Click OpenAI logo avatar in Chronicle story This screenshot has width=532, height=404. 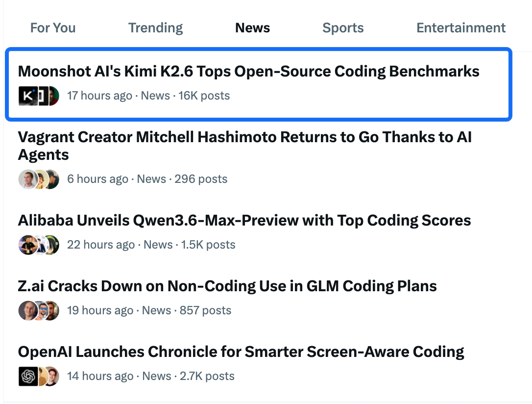[x=28, y=376]
